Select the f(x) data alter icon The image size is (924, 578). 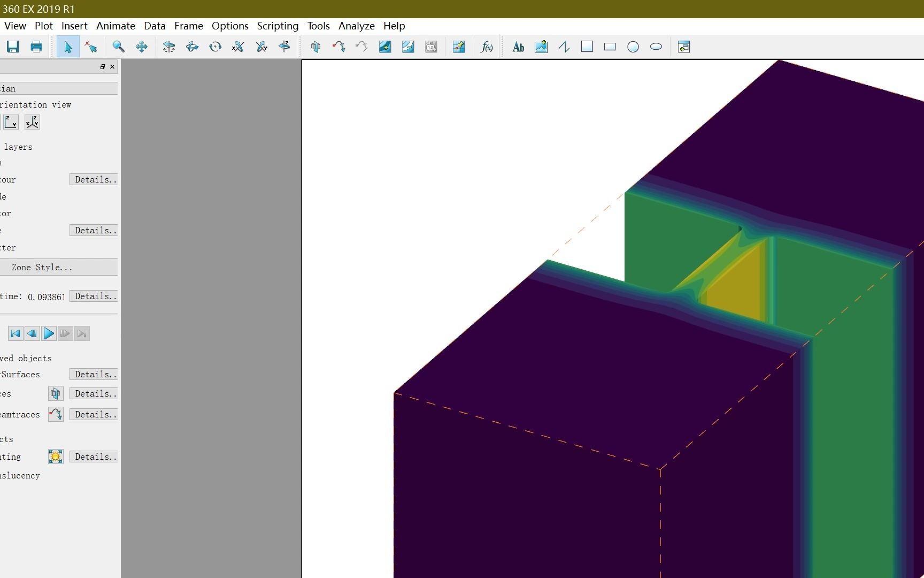click(486, 47)
